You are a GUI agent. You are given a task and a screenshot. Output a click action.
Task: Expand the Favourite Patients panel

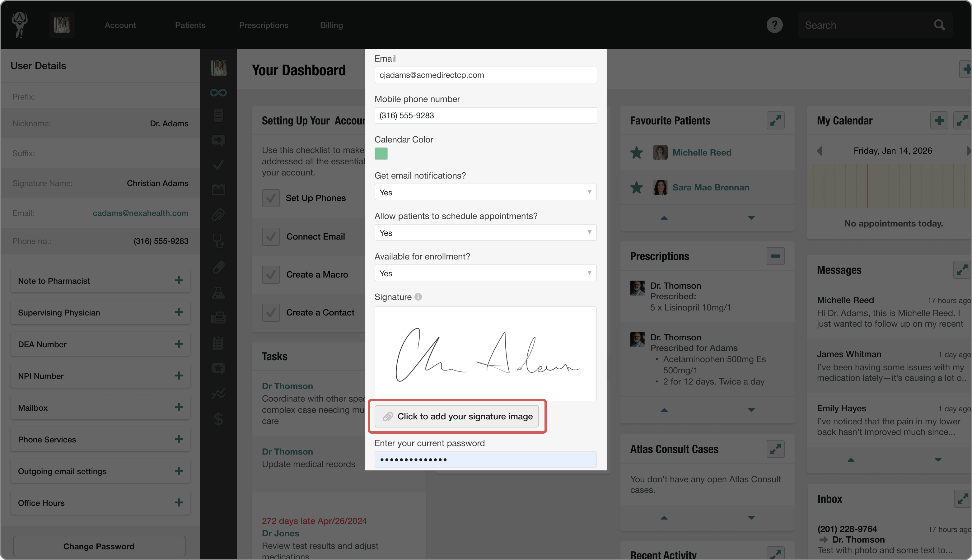775,121
